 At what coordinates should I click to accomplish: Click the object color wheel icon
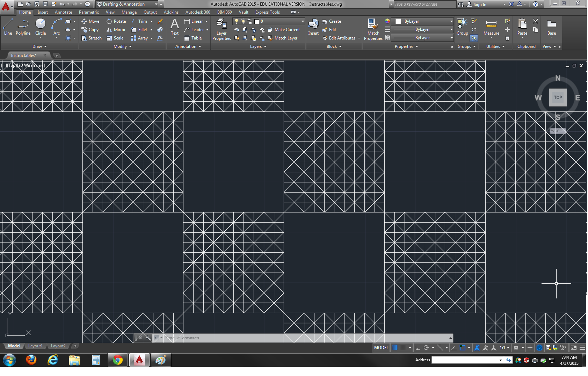point(387,21)
